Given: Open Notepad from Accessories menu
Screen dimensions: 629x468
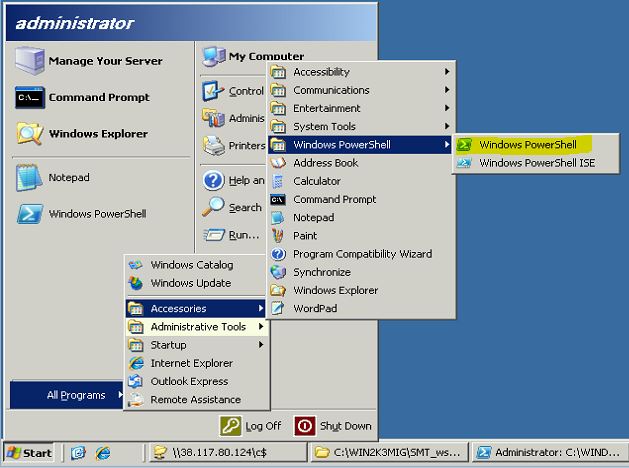Looking at the screenshot, I should tap(361, 218).
